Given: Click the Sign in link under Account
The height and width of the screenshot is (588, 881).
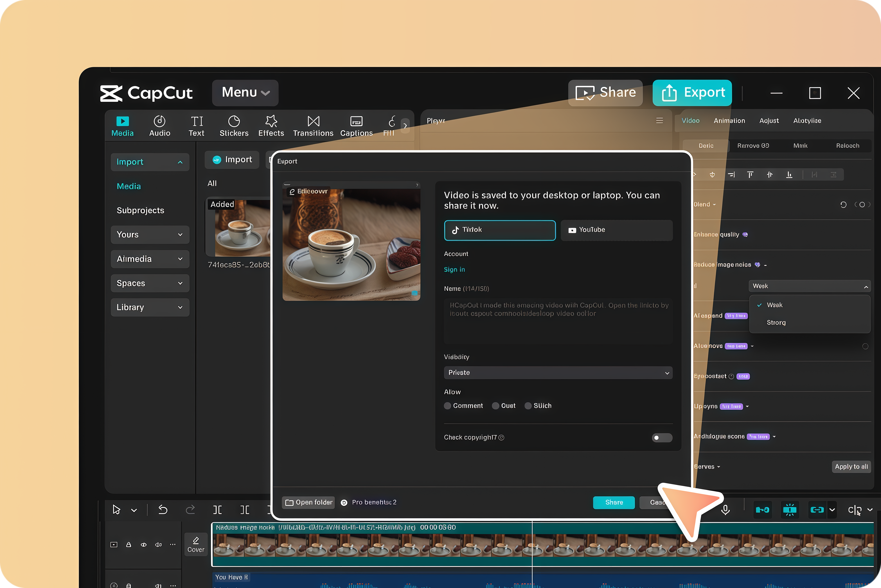Looking at the screenshot, I should pos(454,269).
